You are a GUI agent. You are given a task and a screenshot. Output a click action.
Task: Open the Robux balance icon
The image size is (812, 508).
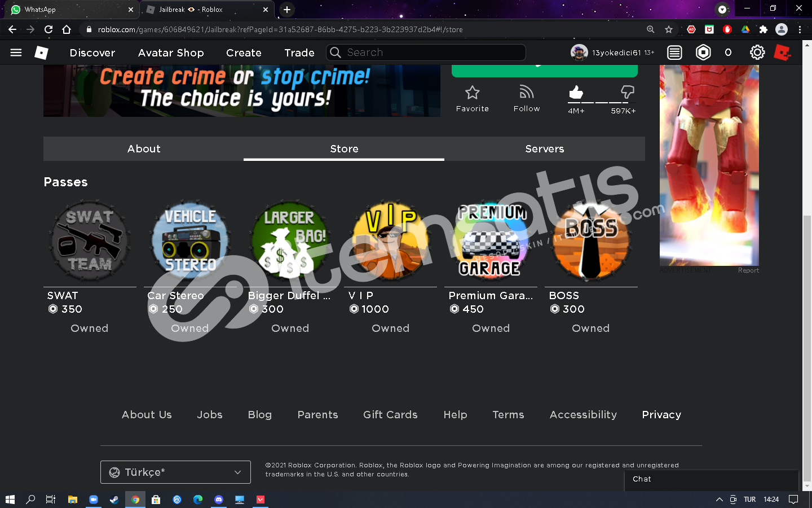click(x=703, y=52)
